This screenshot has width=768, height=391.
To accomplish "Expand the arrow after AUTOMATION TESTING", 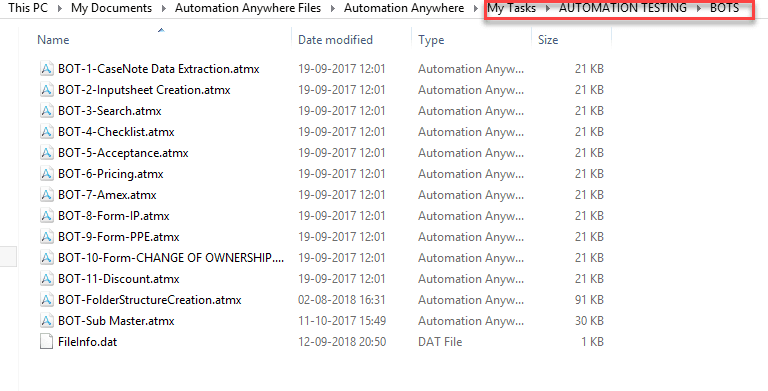I will (698, 8).
